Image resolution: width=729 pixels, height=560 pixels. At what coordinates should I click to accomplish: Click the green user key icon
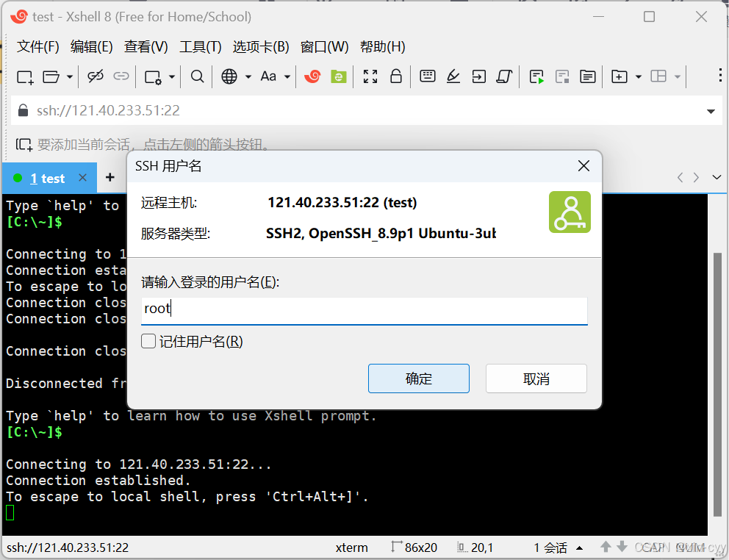point(570,212)
